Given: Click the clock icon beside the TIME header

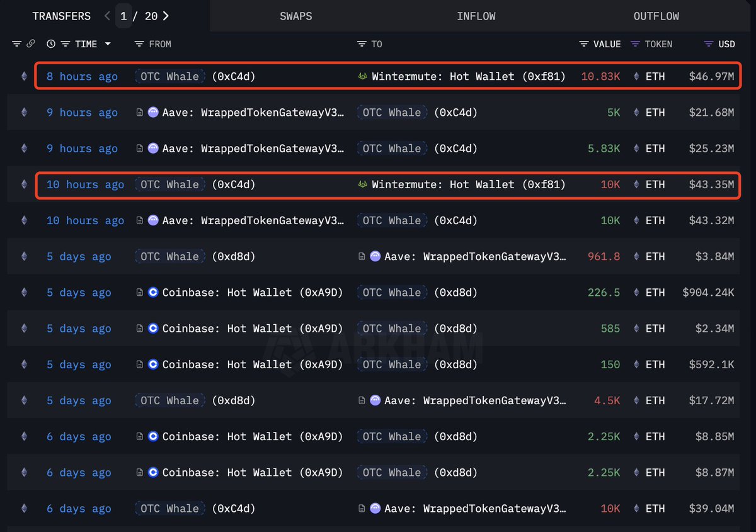Looking at the screenshot, I should (50, 44).
